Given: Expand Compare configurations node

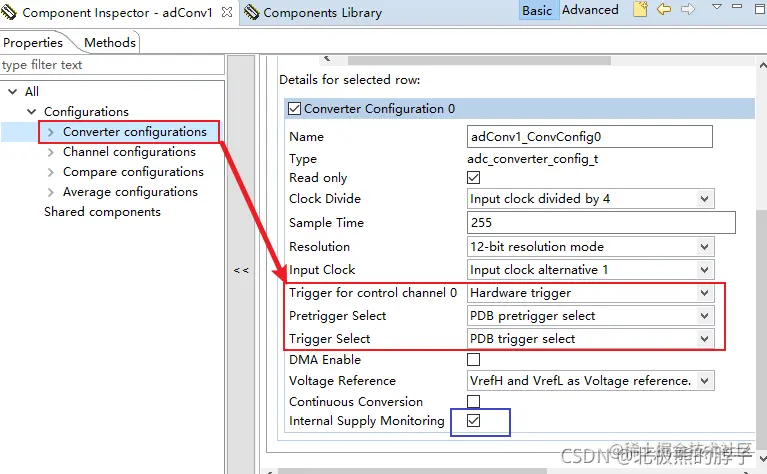Looking at the screenshot, I should click(x=50, y=172).
